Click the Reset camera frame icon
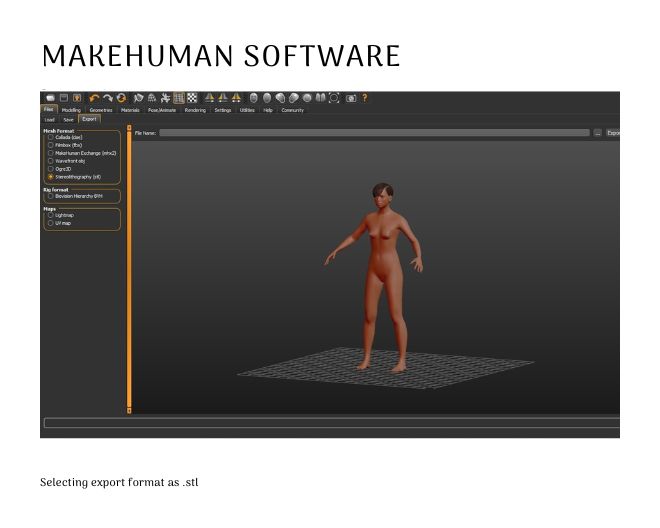This screenshot has height=528, width=660. [334, 98]
